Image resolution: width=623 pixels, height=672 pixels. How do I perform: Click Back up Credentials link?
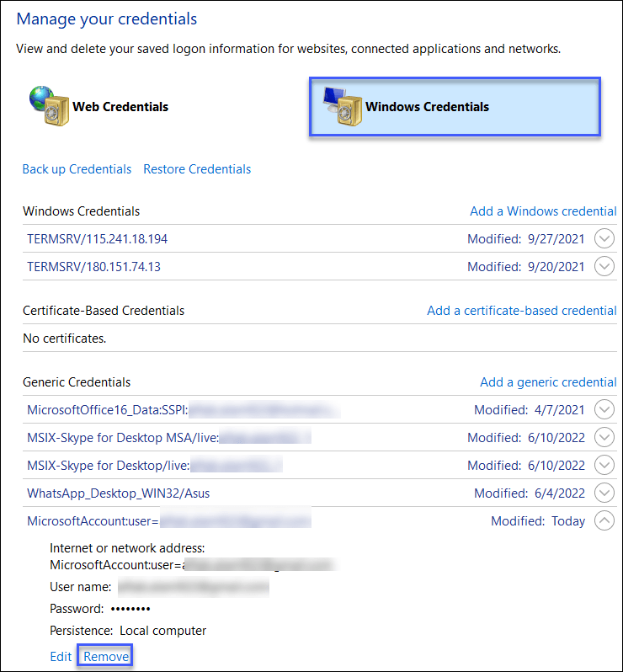click(77, 169)
